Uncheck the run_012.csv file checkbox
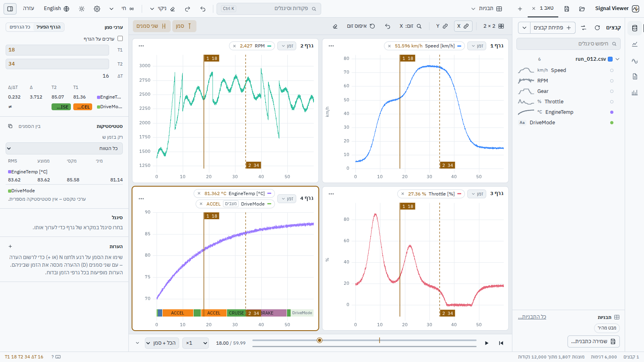 pyautogui.click(x=610, y=59)
